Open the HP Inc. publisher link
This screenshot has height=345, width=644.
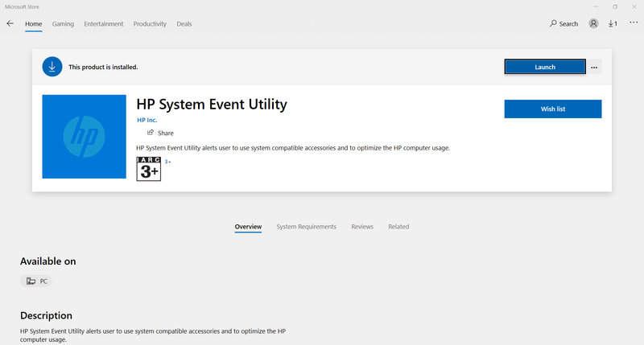[147, 120]
